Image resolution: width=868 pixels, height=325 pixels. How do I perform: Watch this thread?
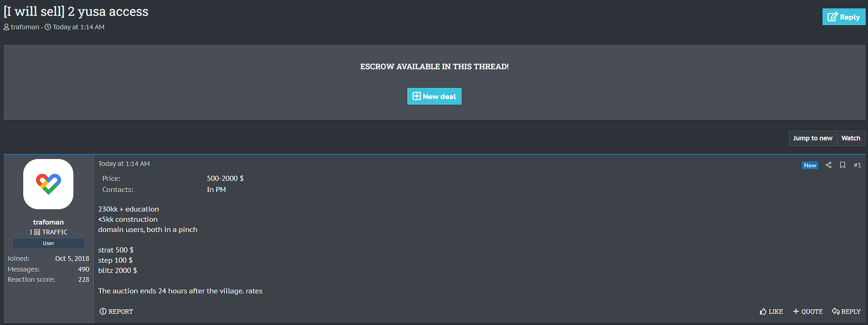pos(850,138)
